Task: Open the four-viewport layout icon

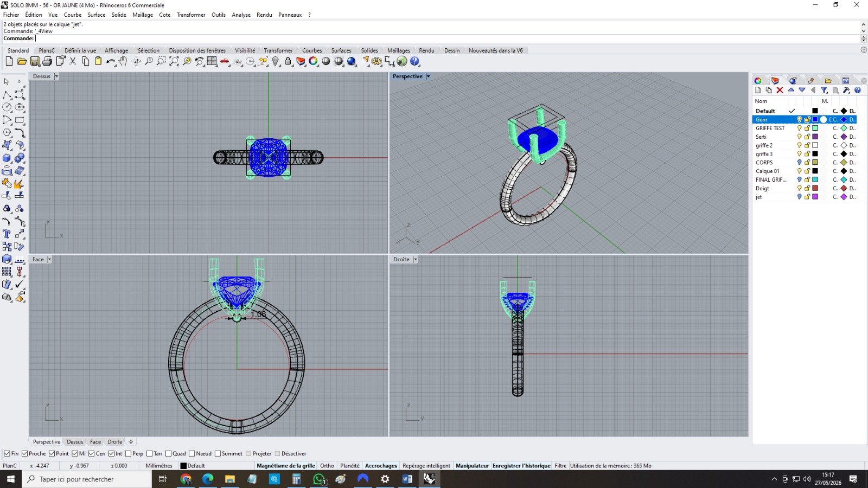Action: pyautogui.click(x=212, y=61)
